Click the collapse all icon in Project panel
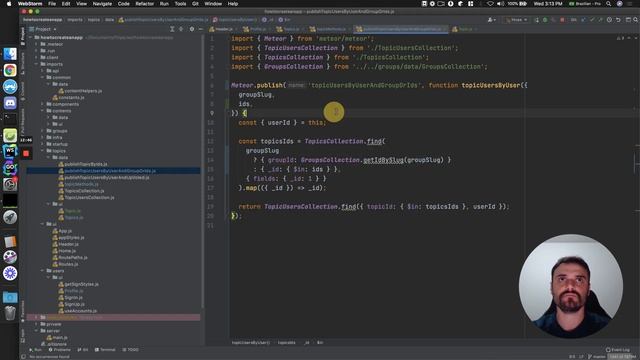 [x=182, y=29]
